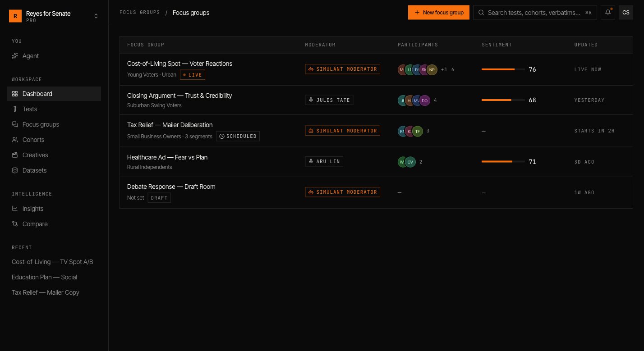Open recent Tax Relief — Mailer Copy
The height and width of the screenshot is (351, 644).
pyautogui.click(x=46, y=292)
